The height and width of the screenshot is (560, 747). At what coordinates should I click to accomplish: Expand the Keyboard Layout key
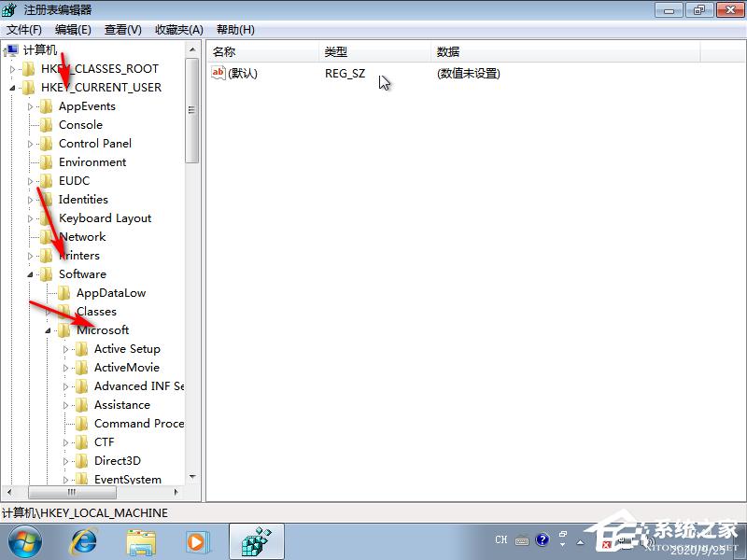tap(30, 218)
